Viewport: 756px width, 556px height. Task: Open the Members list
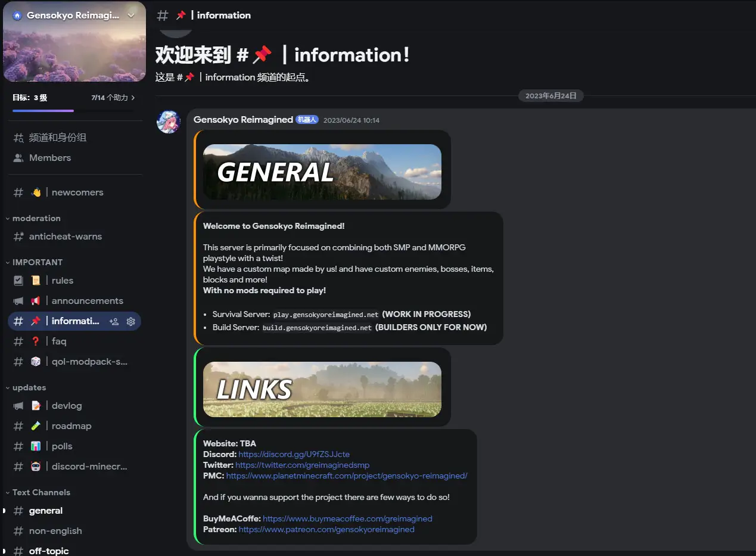click(x=49, y=157)
